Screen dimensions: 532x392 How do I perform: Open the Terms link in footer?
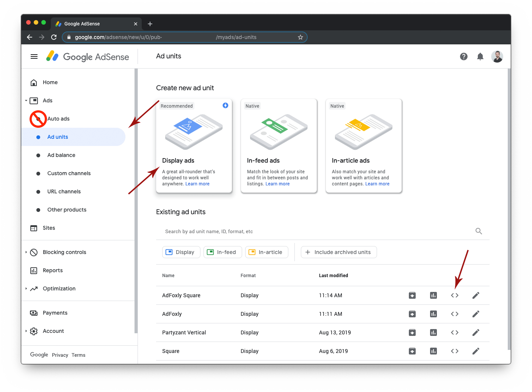tap(78, 355)
